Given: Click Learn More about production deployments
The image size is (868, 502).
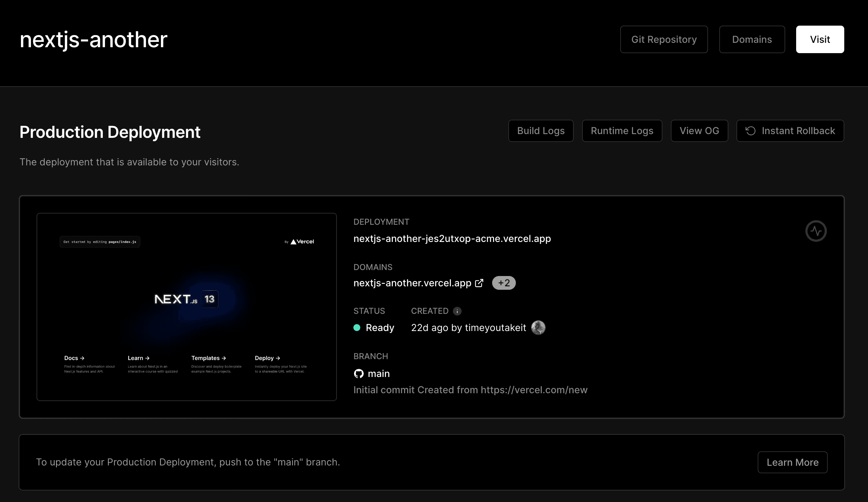Looking at the screenshot, I should click(x=792, y=462).
